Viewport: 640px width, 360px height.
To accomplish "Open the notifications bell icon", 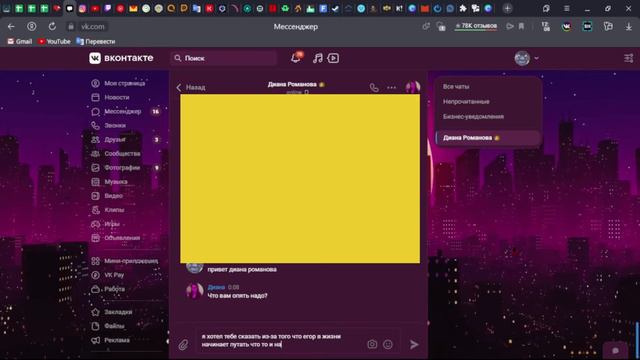I will coord(296,58).
